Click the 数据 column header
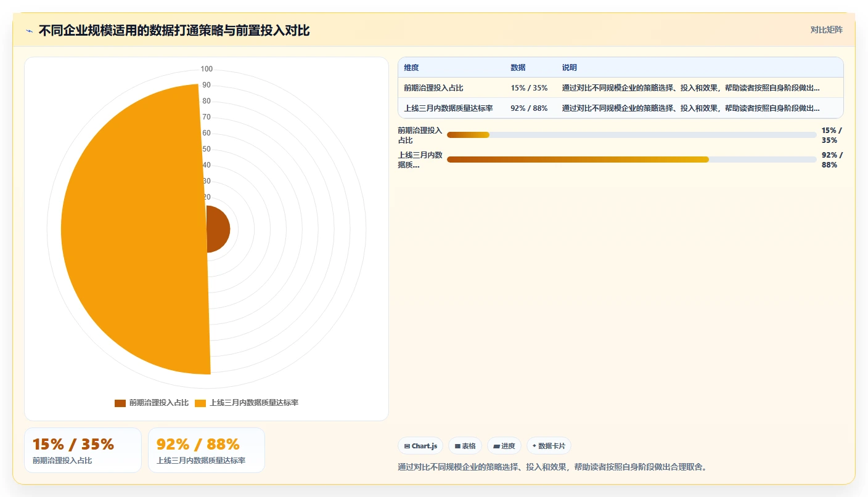868x497 pixels. point(518,68)
